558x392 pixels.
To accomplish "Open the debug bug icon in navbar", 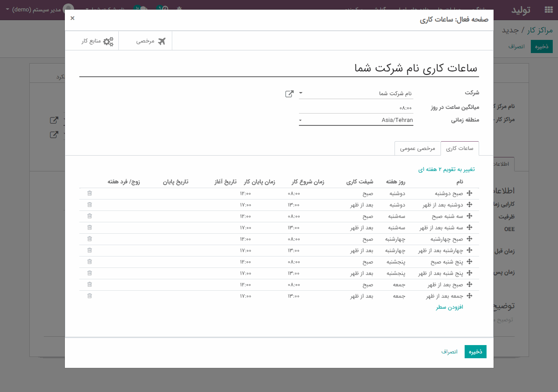I will [x=180, y=8].
